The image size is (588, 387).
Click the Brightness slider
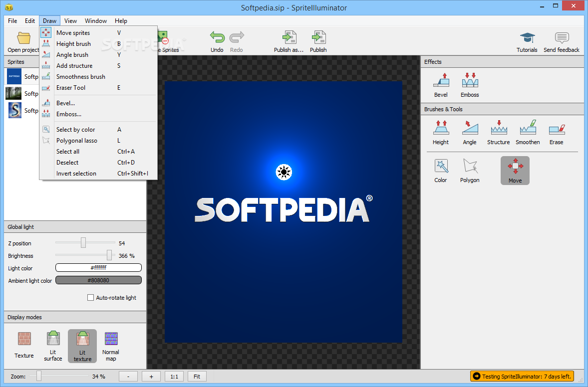click(x=85, y=255)
